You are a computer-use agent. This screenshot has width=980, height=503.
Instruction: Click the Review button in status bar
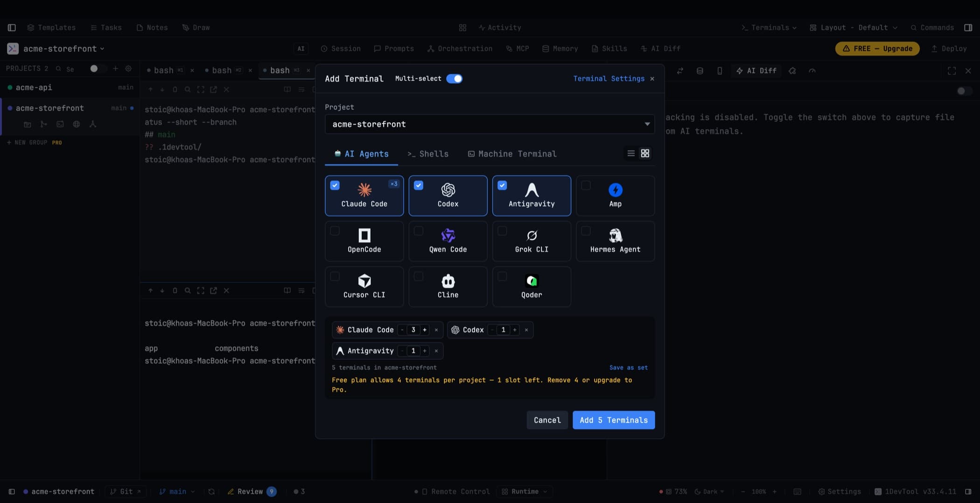tap(252, 491)
